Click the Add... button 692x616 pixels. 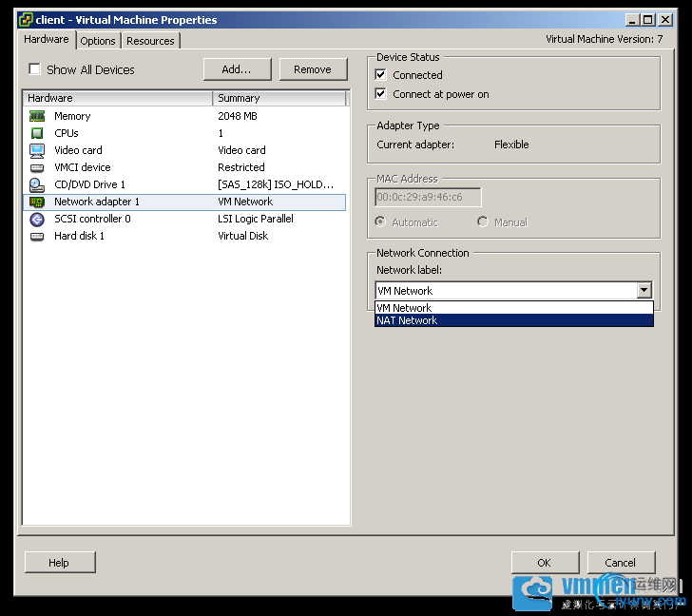(x=237, y=69)
